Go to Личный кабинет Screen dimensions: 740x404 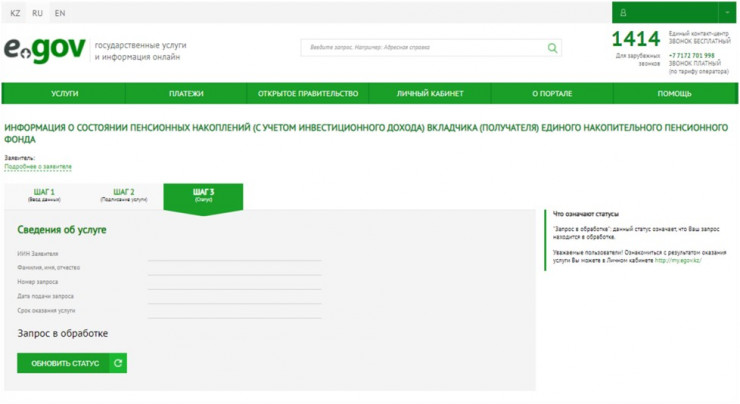[430, 94]
